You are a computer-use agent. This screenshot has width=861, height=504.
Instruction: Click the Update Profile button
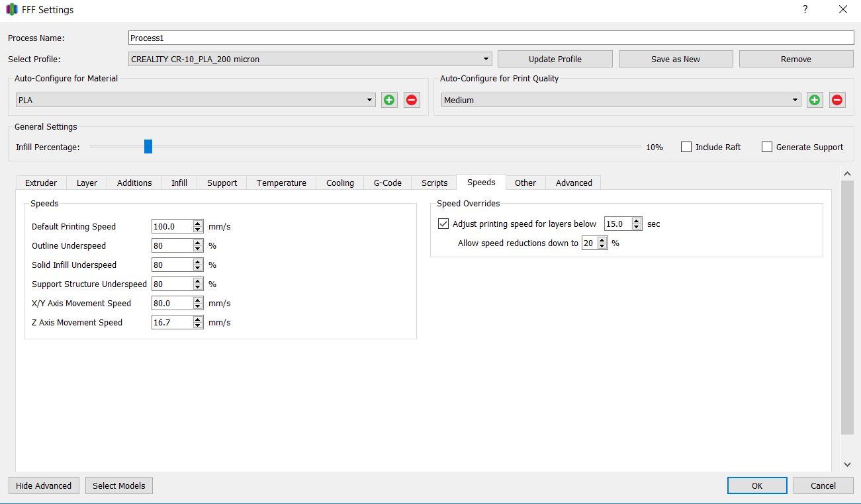555,59
